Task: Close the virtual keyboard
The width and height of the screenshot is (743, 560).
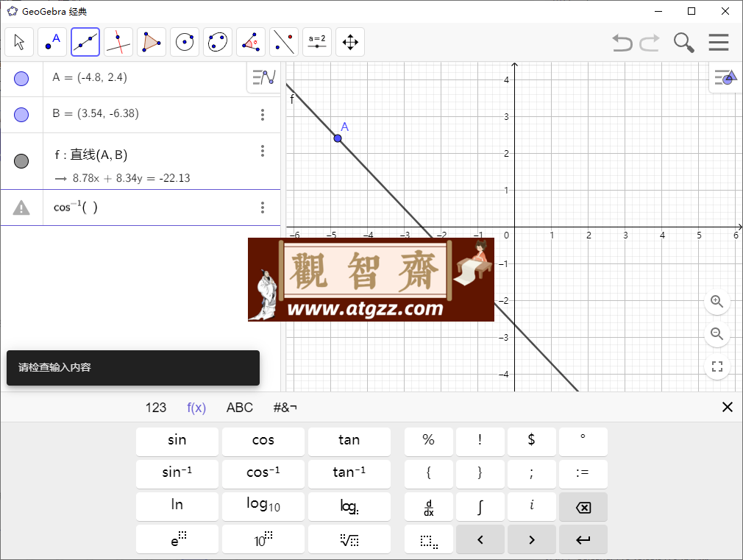Action: coord(728,407)
